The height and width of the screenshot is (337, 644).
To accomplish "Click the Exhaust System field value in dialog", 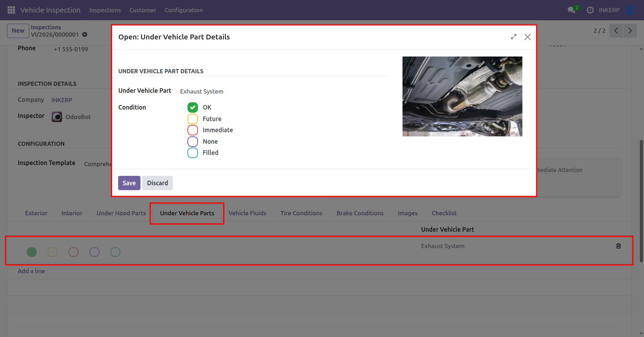I will (202, 91).
